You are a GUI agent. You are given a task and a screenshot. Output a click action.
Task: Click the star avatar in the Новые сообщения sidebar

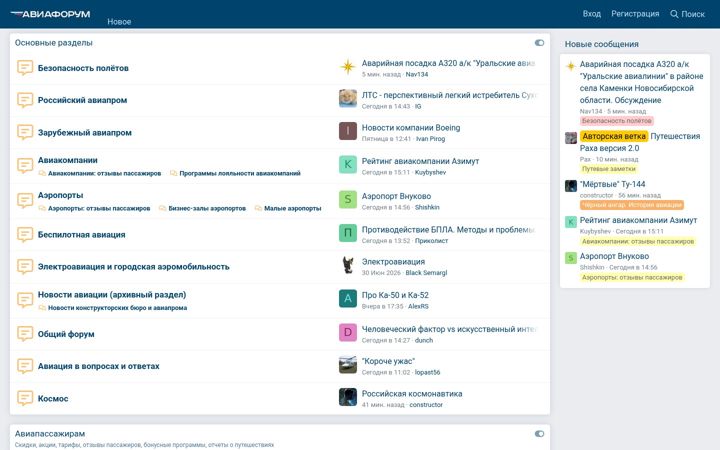tap(570, 66)
